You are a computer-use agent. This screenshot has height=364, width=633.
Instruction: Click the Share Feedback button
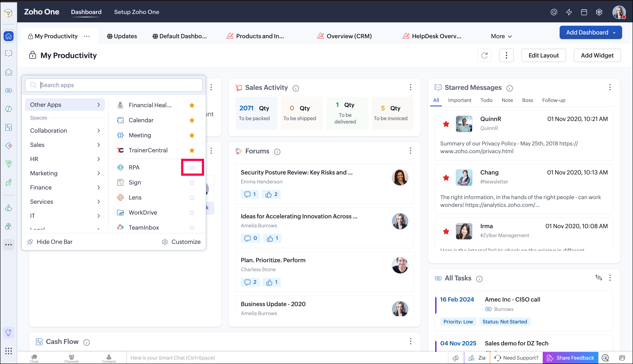point(570,358)
